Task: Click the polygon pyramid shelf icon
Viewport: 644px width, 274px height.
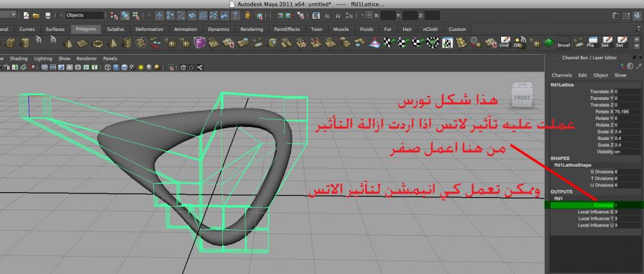Action: click(112, 43)
